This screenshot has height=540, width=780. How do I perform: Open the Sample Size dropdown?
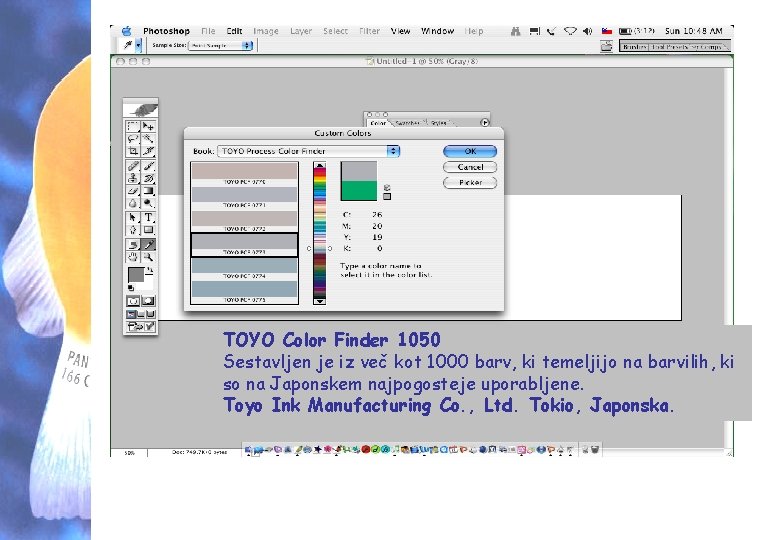(221, 45)
